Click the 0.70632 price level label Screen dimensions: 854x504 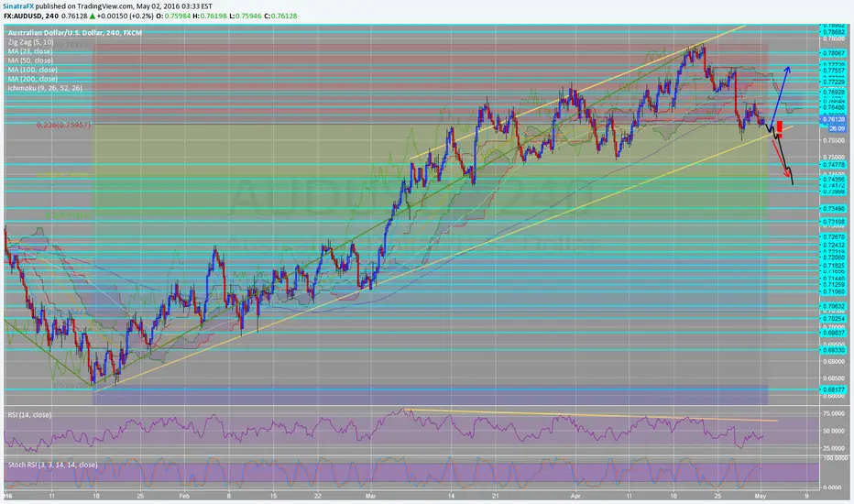pos(833,306)
